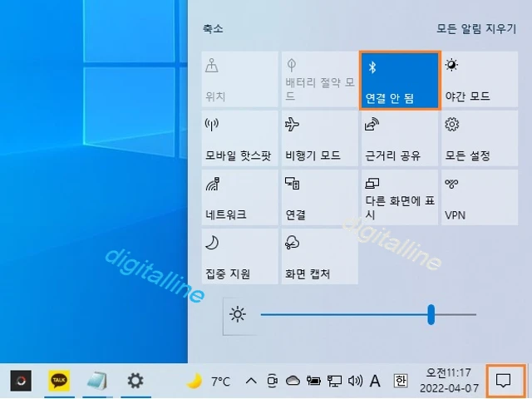Enable 야간 모드 night light tile

click(480, 80)
